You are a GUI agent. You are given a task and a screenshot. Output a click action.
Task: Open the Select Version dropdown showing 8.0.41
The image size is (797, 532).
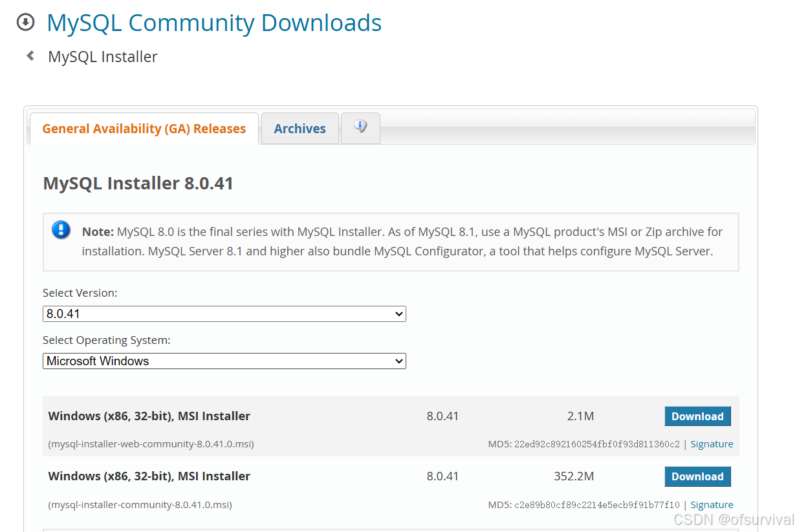tap(224, 314)
